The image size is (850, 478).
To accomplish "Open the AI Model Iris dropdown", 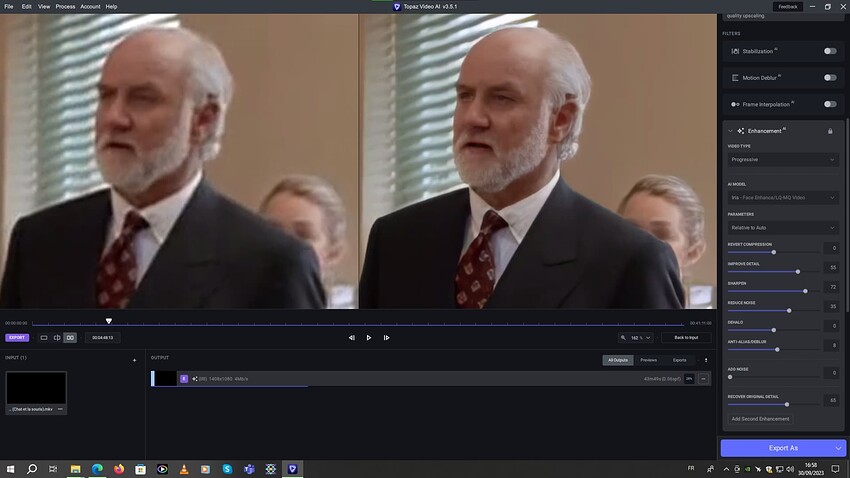I will click(783, 197).
